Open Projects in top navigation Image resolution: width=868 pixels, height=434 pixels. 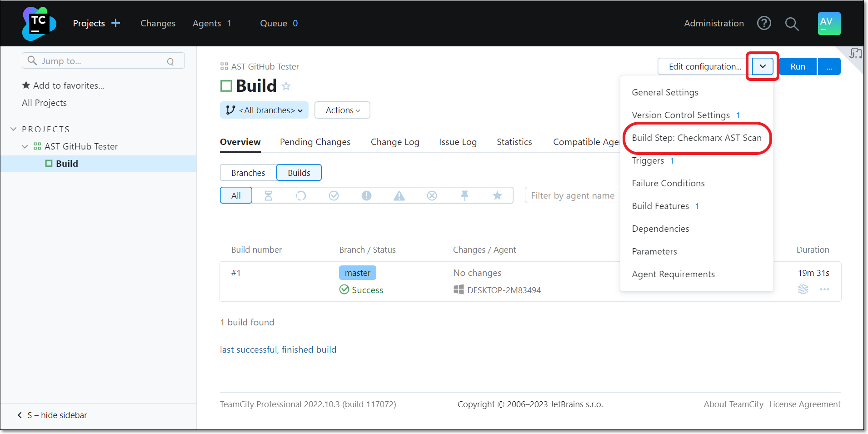pos(89,23)
